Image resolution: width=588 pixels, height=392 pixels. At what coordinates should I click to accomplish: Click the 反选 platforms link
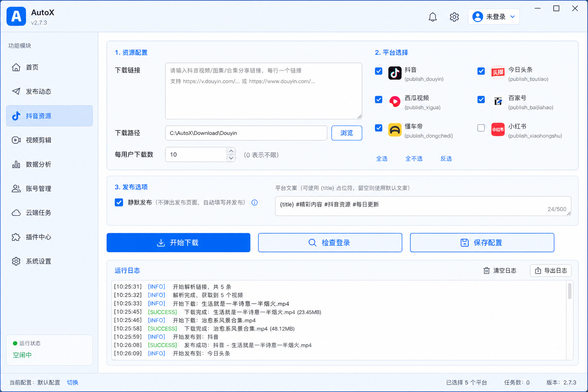coord(446,158)
